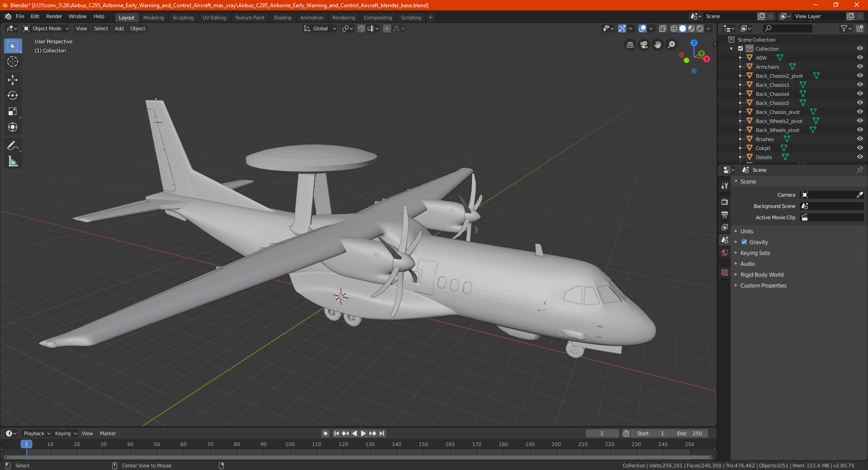
Task: Open the View Layer properties tab
Action: tap(725, 227)
